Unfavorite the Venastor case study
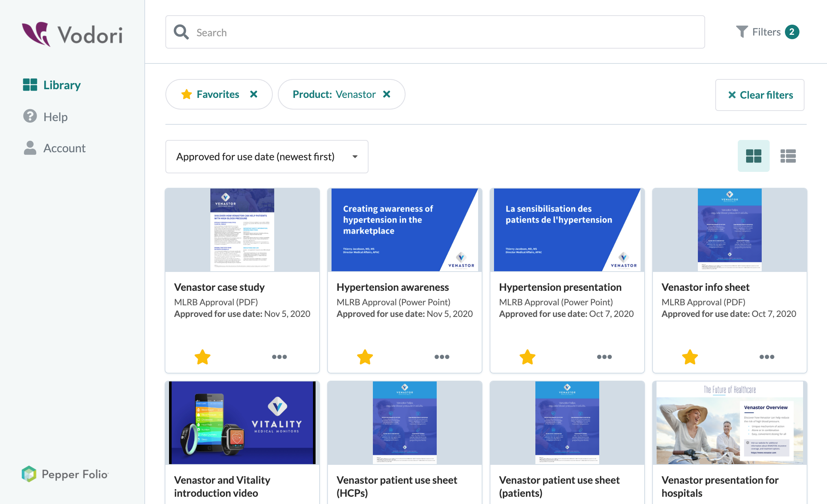The width and height of the screenshot is (827, 504). click(x=202, y=357)
